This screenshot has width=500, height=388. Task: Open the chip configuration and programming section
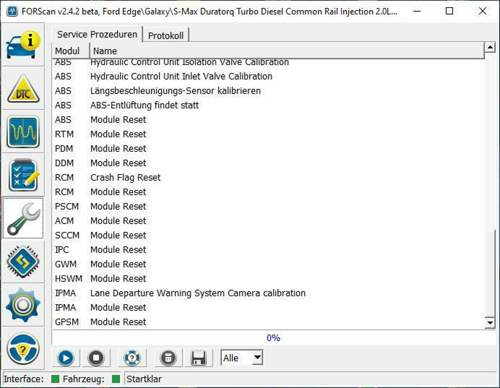point(23,262)
